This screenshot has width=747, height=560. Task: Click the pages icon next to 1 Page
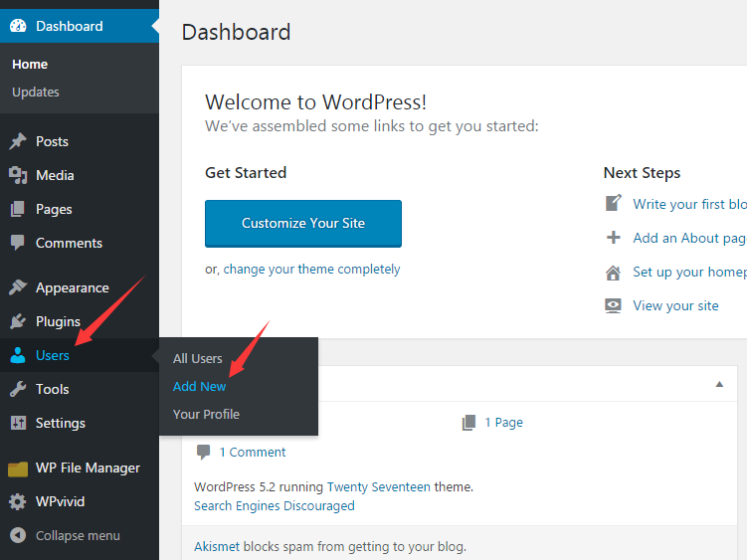point(468,423)
